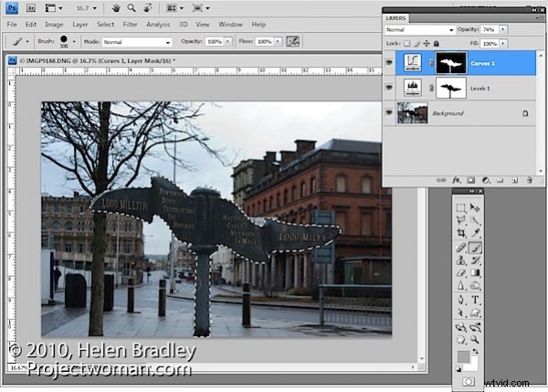
Task: Select the Sponge/Smudge tool beside Sharpen
Action: tap(475, 286)
